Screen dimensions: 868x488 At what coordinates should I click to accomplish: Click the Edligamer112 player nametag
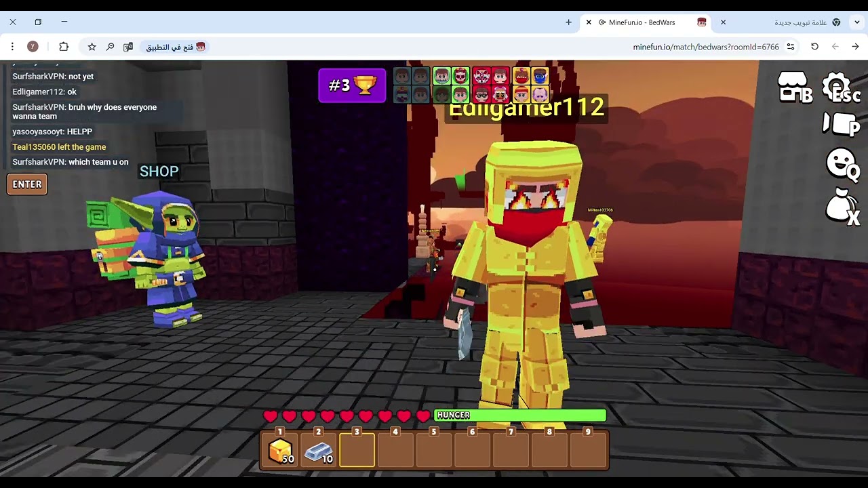coord(526,108)
